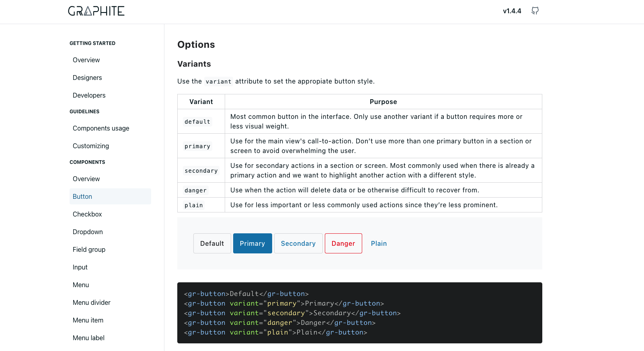Click the 'default' table cell
This screenshot has height=351, width=644.
201,121
